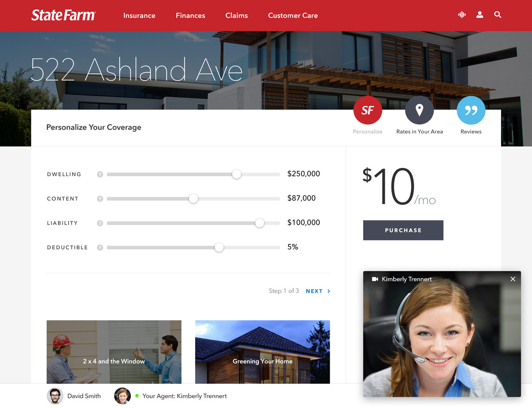Open the Customer Care page

pyautogui.click(x=293, y=16)
